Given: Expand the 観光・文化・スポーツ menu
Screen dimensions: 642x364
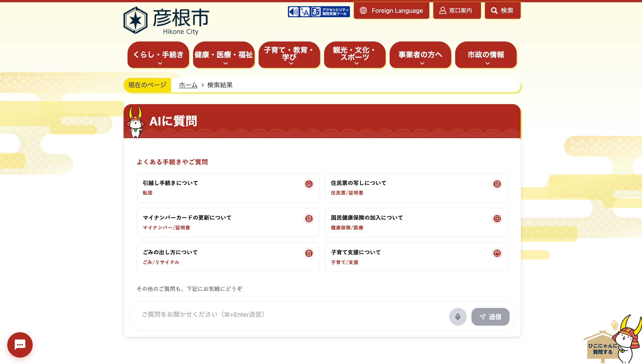Looking at the screenshot, I should click(355, 55).
